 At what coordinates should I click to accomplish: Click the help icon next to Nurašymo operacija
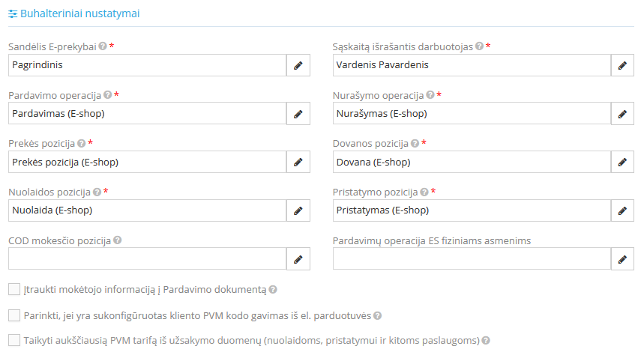tap(430, 95)
